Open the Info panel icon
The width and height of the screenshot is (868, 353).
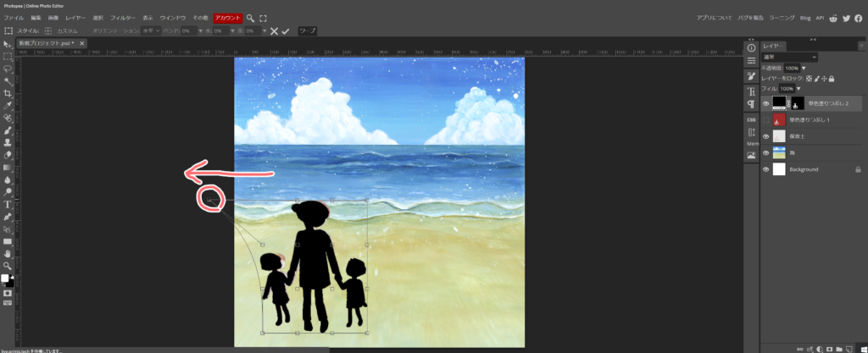click(751, 48)
